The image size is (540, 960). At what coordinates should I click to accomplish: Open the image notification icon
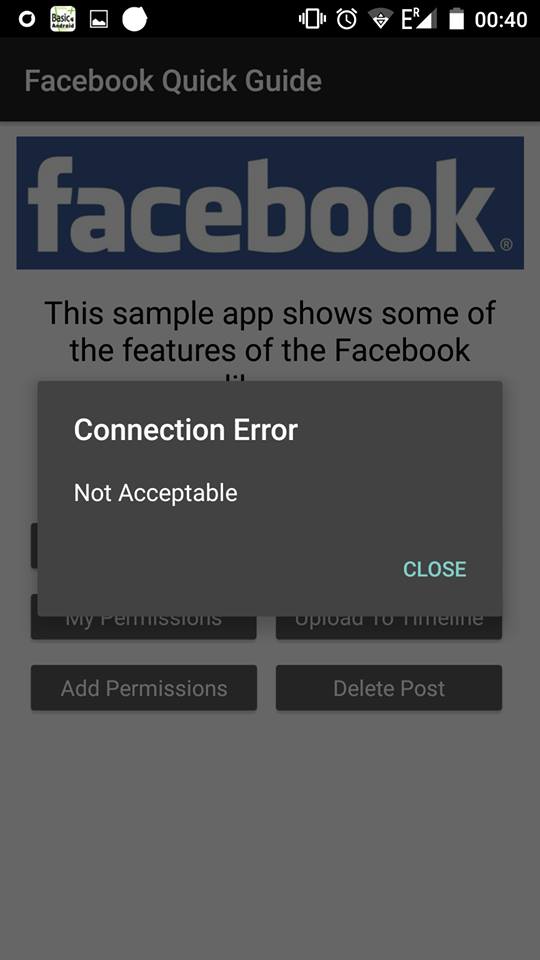click(99, 20)
